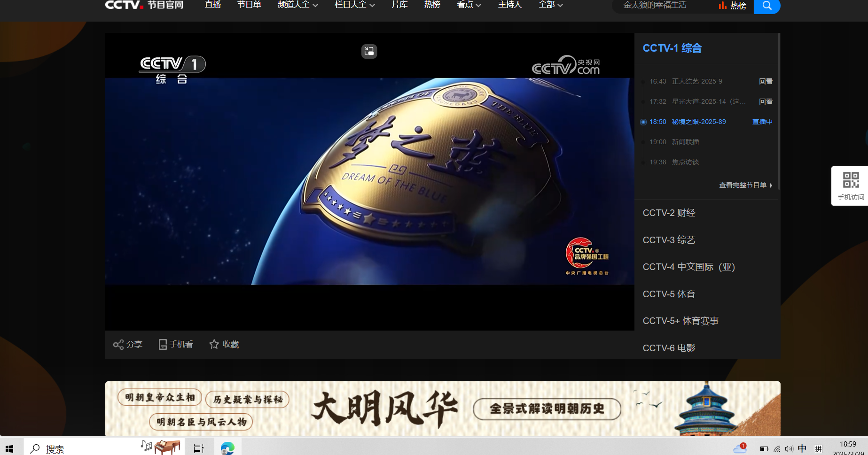Select the 直播 menu item
The image size is (868, 455).
(212, 5)
